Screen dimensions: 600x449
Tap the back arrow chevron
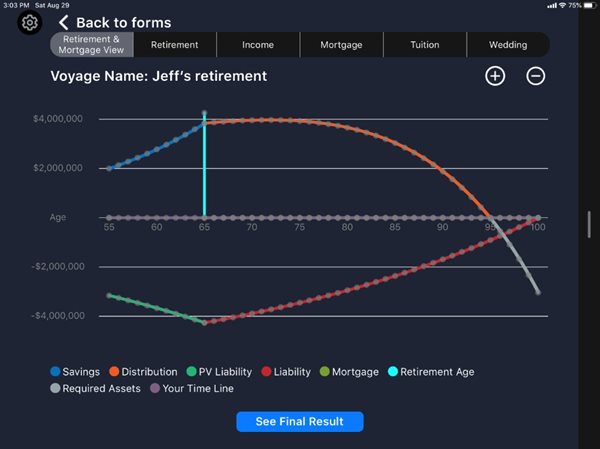pos(63,22)
